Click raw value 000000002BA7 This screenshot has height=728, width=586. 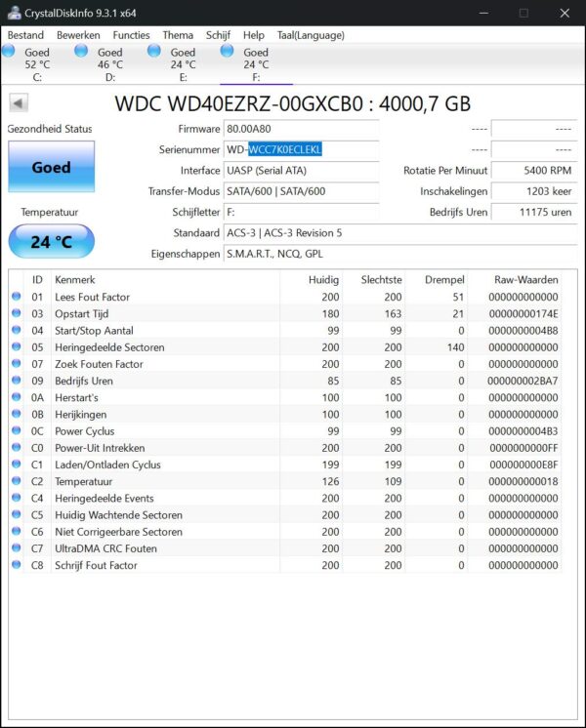pos(523,381)
